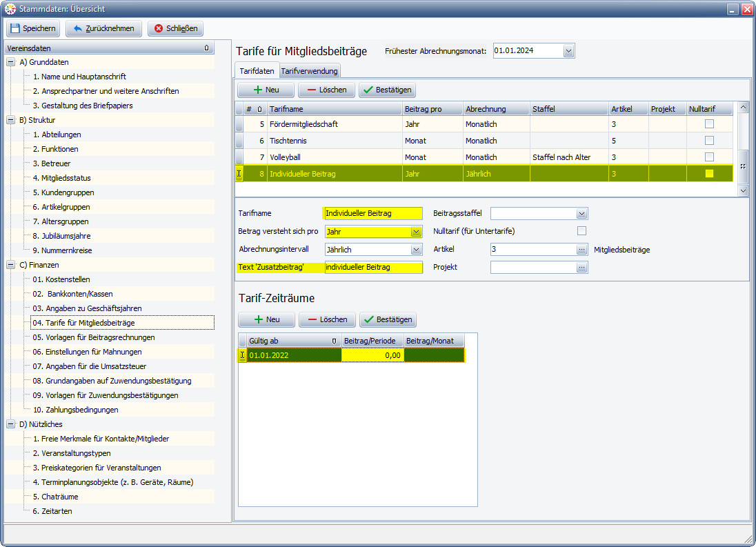Open 2. Veranstaltungstypen tree item

(71, 453)
